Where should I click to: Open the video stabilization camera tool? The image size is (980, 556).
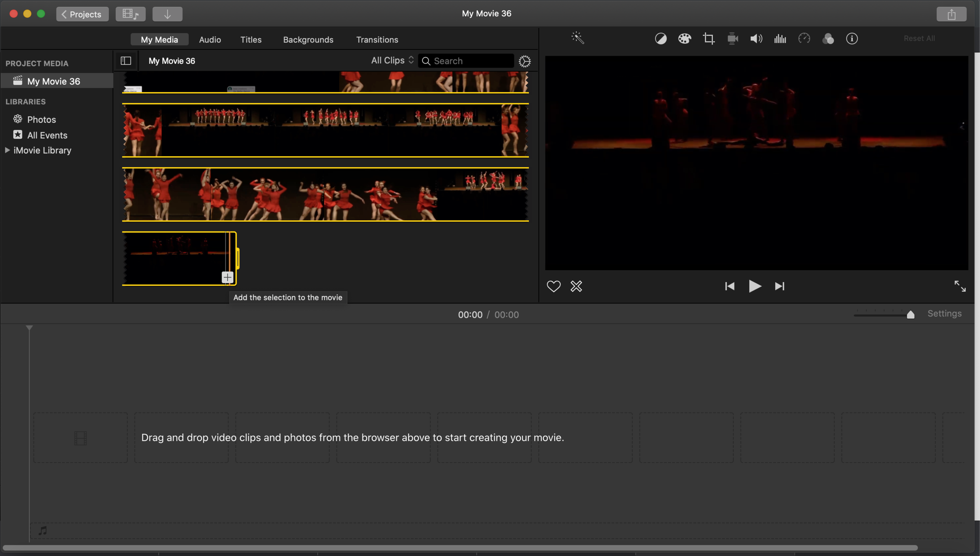click(x=732, y=39)
